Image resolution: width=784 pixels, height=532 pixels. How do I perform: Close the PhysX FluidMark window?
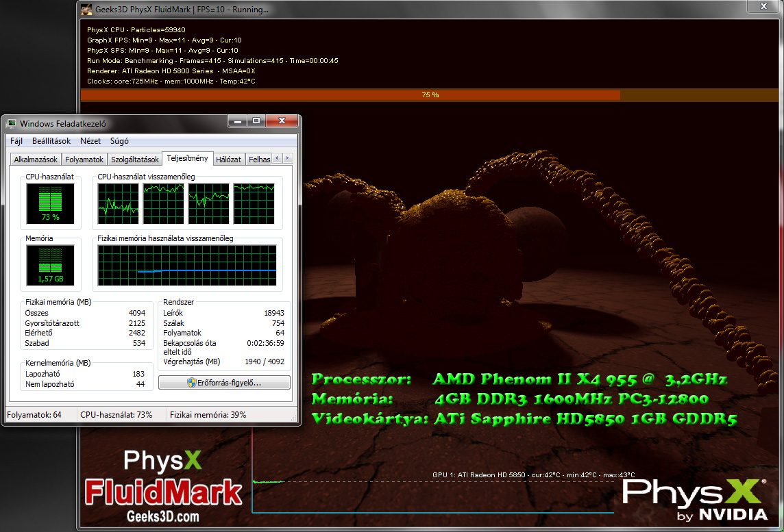763,6
